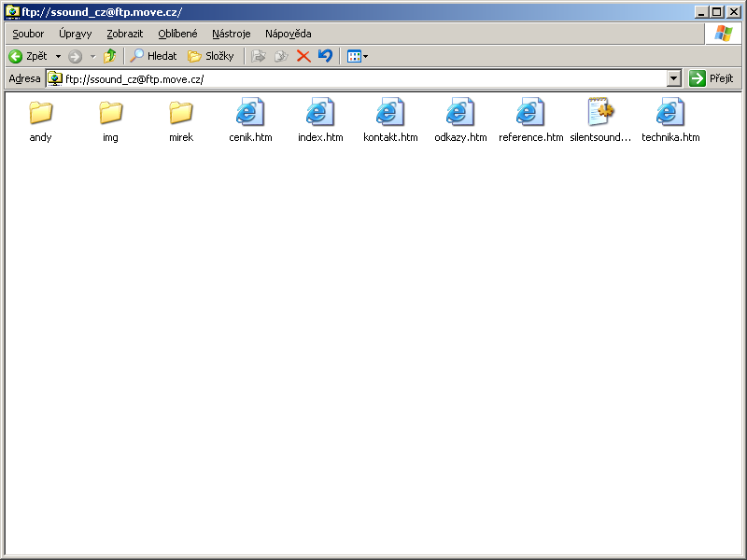Click the Přejít go button
Viewport: 747px width, 560px height.
click(x=712, y=78)
